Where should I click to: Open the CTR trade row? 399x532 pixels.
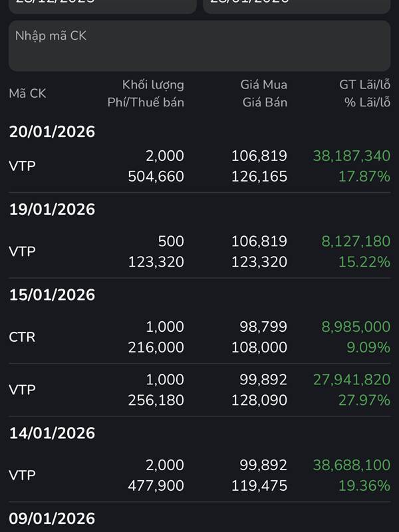tap(199, 336)
